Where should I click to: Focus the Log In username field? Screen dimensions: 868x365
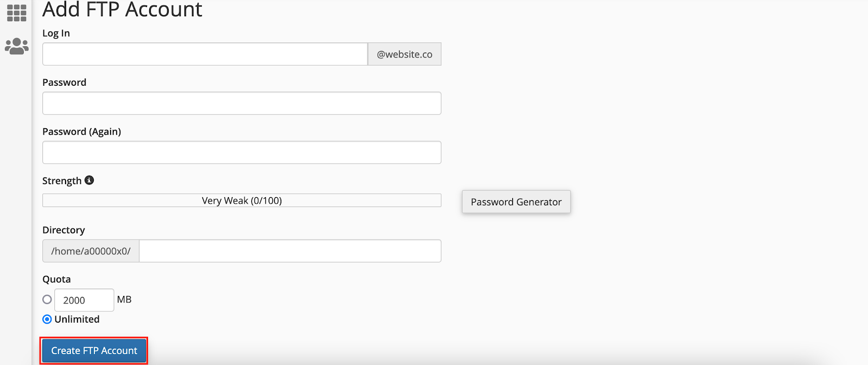coord(205,54)
